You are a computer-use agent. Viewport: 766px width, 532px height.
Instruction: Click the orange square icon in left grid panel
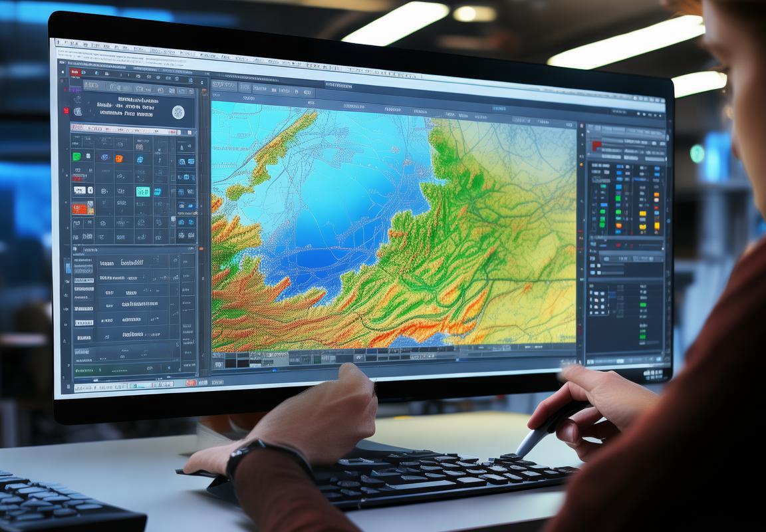click(119, 158)
